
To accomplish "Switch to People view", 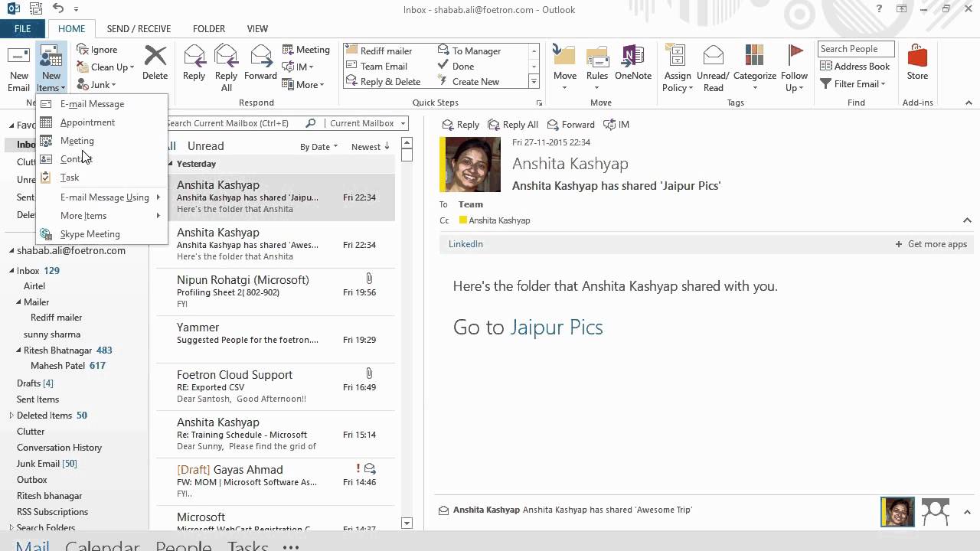I will pyautogui.click(x=184, y=546).
